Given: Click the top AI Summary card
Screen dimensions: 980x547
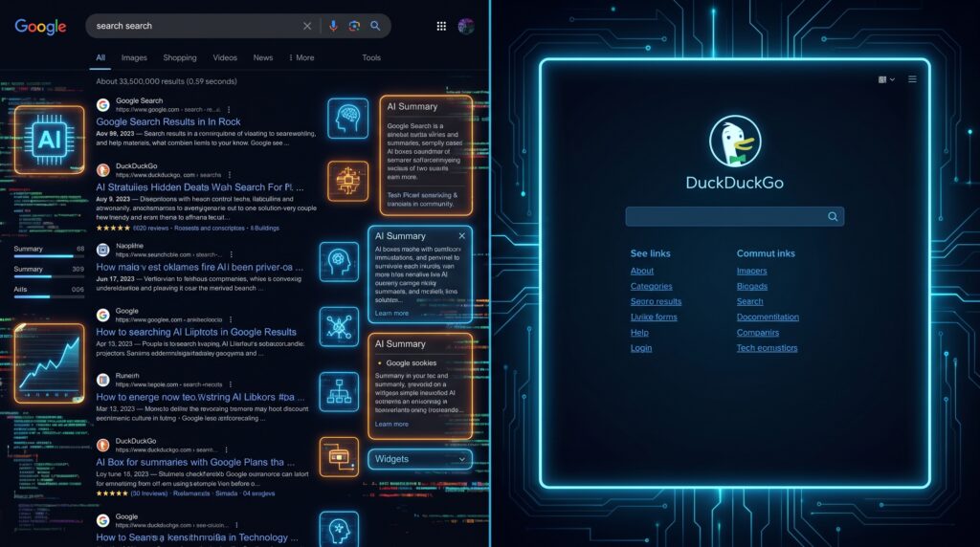Looking at the screenshot, I should coord(426,155).
